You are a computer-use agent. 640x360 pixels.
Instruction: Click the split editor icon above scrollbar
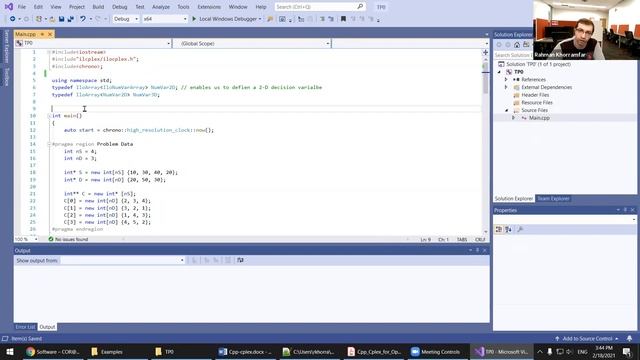pos(485,52)
